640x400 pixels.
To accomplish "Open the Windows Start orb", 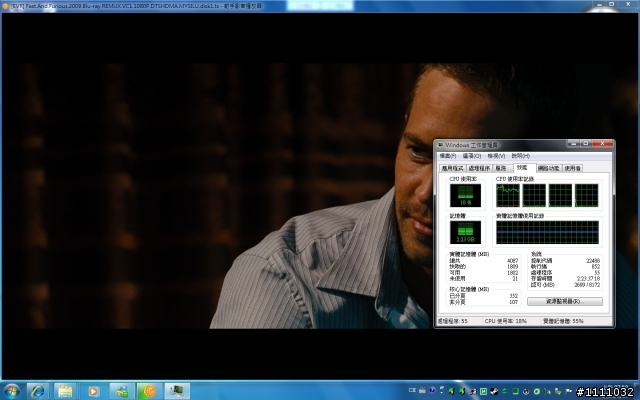I will pyautogui.click(x=11, y=391).
